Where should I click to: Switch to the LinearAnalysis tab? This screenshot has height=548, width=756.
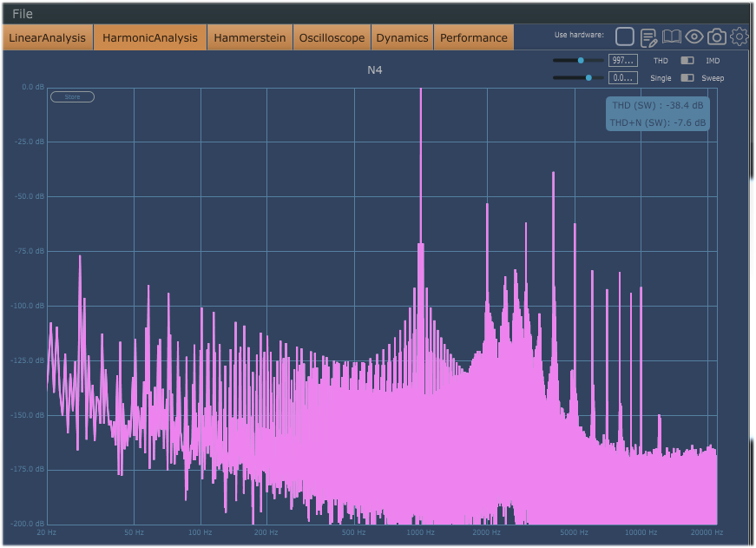47,37
